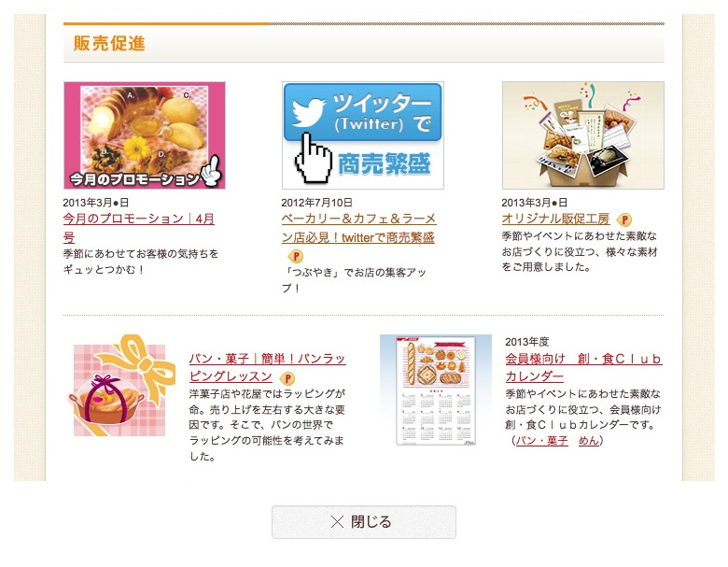
Task: Click the pointing hand cursor graphic in the Twitter banner
Action: (314, 158)
